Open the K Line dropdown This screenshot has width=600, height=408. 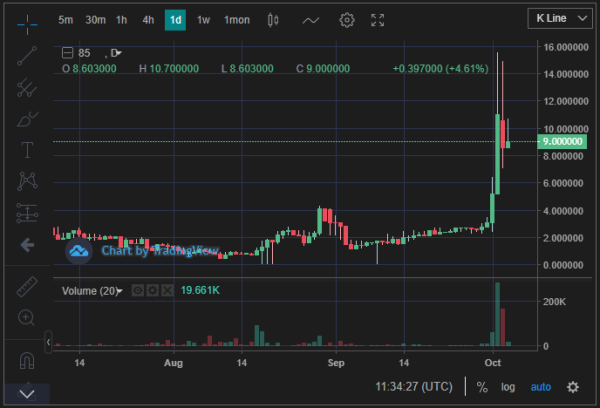pyautogui.click(x=561, y=18)
